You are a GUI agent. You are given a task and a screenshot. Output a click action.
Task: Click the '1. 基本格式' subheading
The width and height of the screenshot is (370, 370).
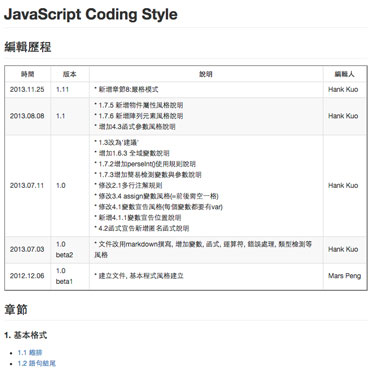26,335
